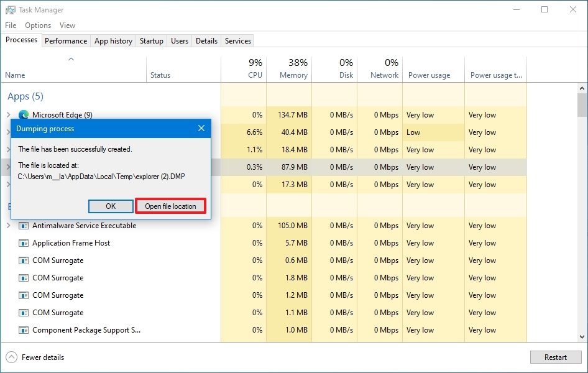Click the Antimalware Service Executable icon
This screenshot has height=373, width=588.
tap(23, 226)
